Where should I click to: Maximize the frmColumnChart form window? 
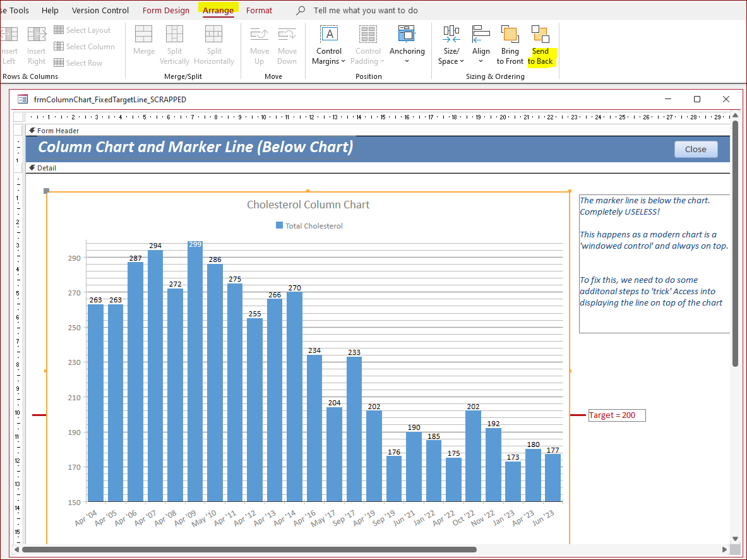[x=697, y=99]
